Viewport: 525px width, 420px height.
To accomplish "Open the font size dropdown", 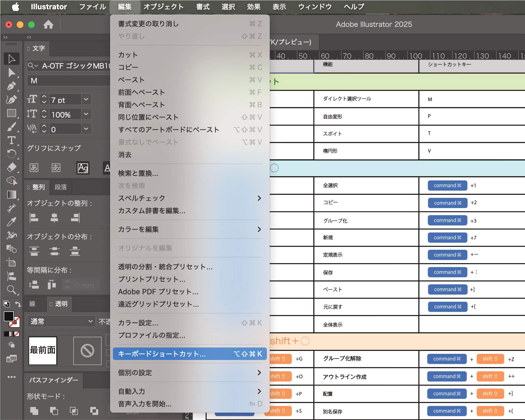I will click(x=85, y=99).
